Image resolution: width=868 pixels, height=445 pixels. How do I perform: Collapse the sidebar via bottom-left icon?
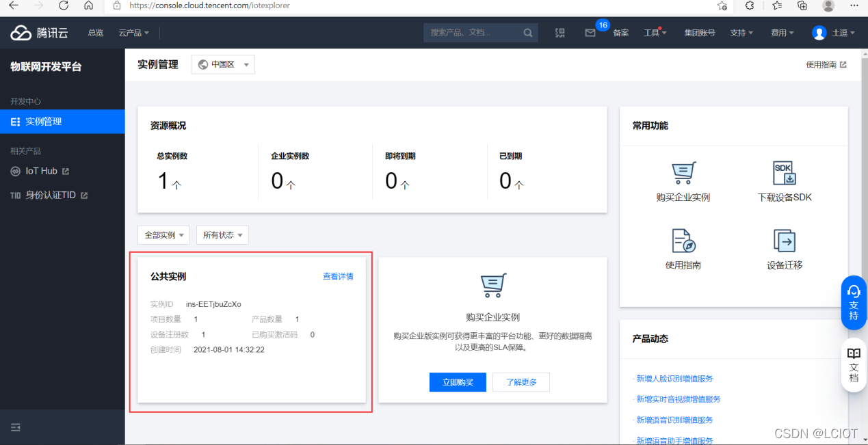[x=15, y=427]
